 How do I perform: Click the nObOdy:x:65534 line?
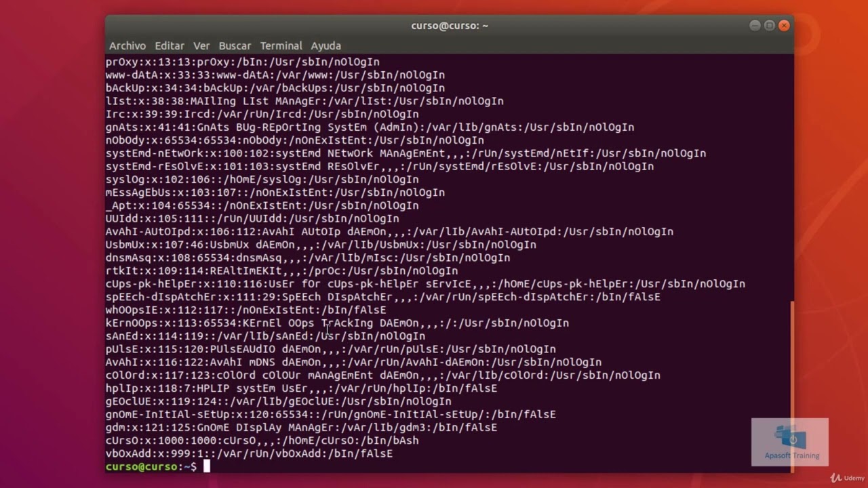[295, 140]
